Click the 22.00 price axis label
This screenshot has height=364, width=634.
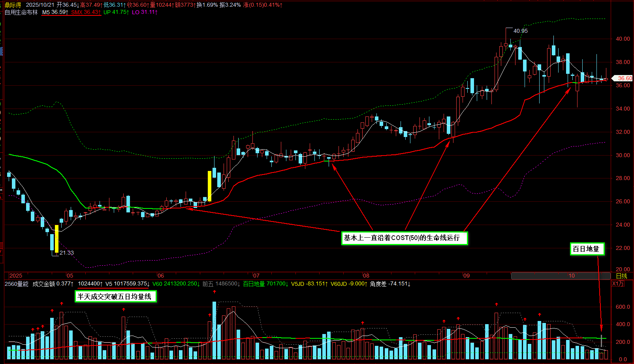[x=623, y=248]
